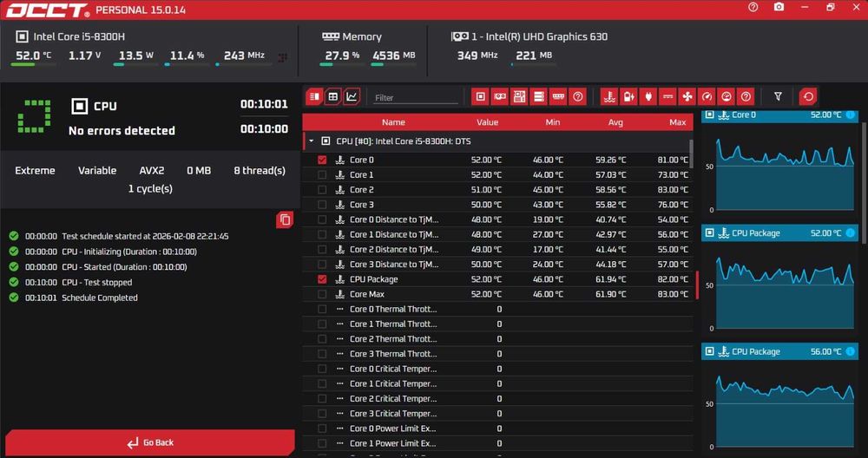This screenshot has height=458, width=868.
Task: Sort by the Avg column header
Action: click(615, 122)
